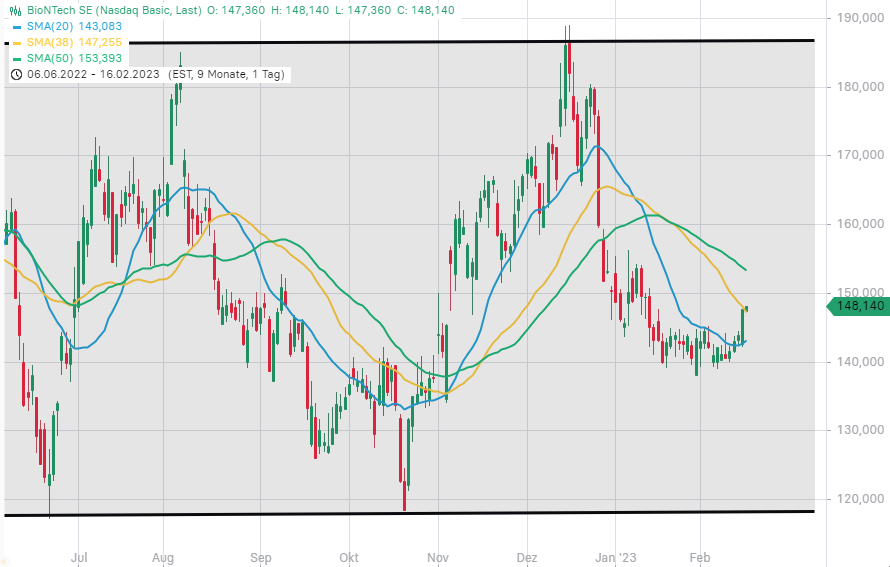Click the Jul label on time axis
The width and height of the screenshot is (890, 567).
click(79, 558)
